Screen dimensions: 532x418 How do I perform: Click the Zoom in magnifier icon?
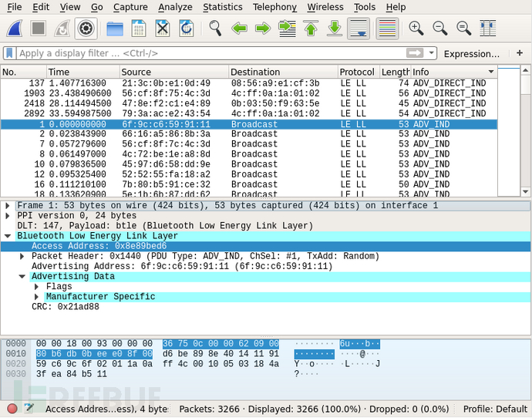(416, 29)
